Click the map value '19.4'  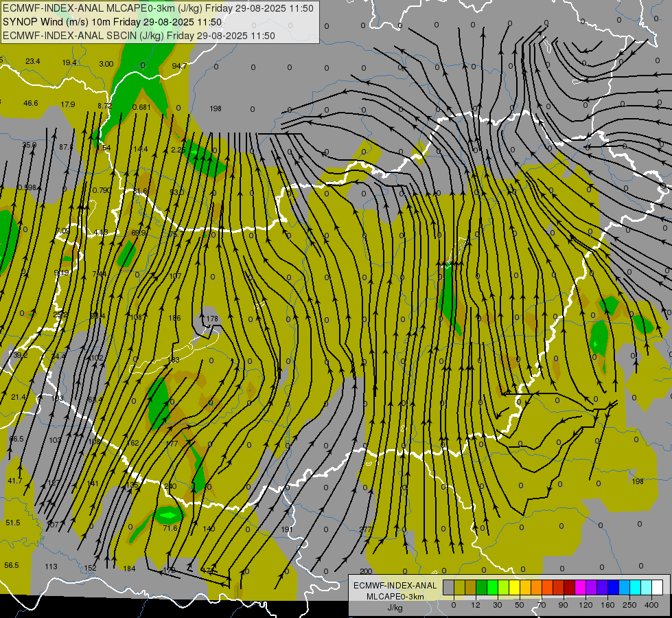69,62
